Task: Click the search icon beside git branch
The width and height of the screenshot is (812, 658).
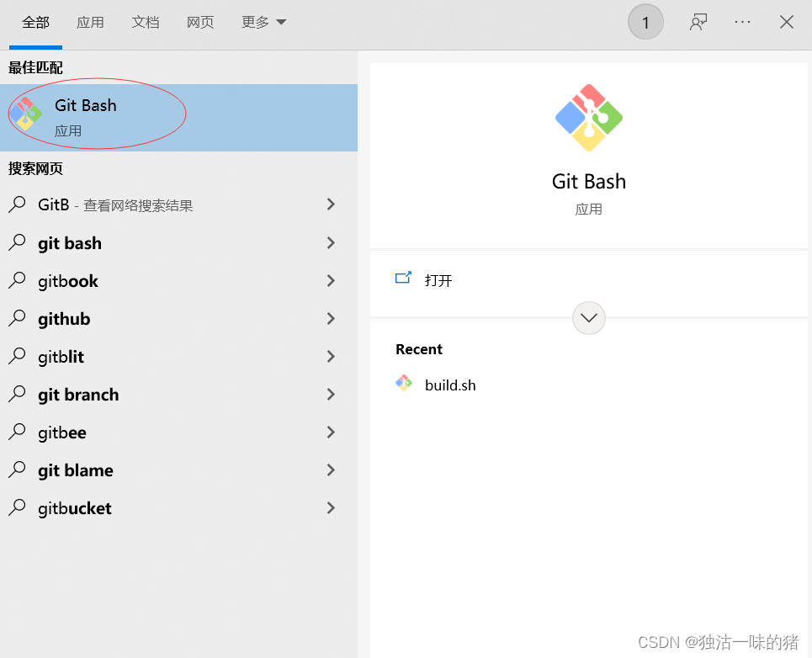Action: coord(17,394)
